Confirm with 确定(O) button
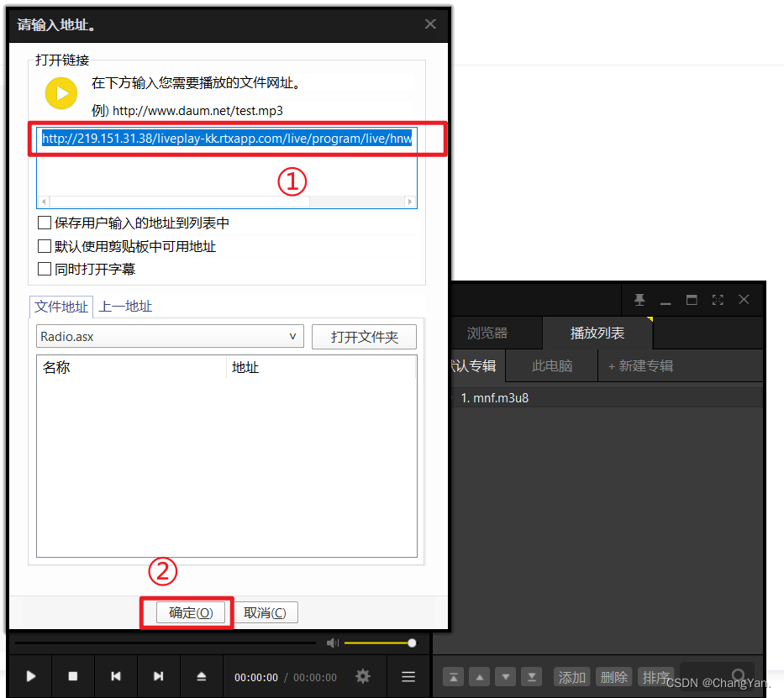This screenshot has height=698, width=784. [x=191, y=612]
